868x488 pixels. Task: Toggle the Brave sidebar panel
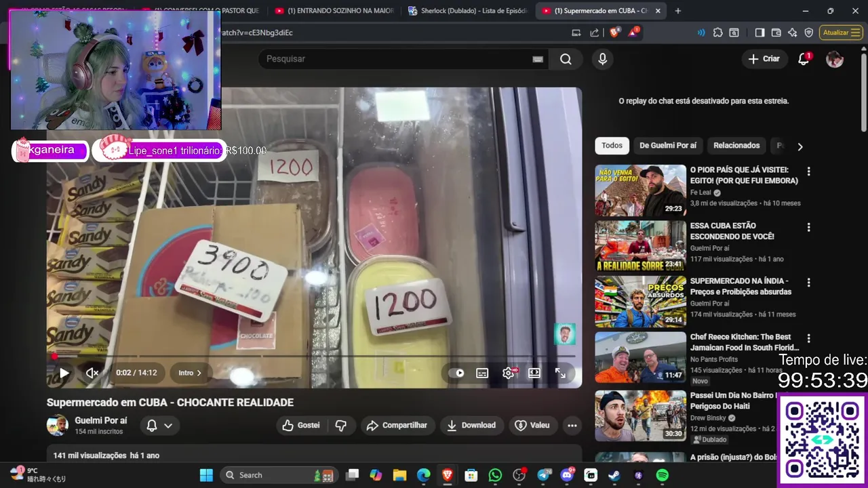tap(759, 33)
